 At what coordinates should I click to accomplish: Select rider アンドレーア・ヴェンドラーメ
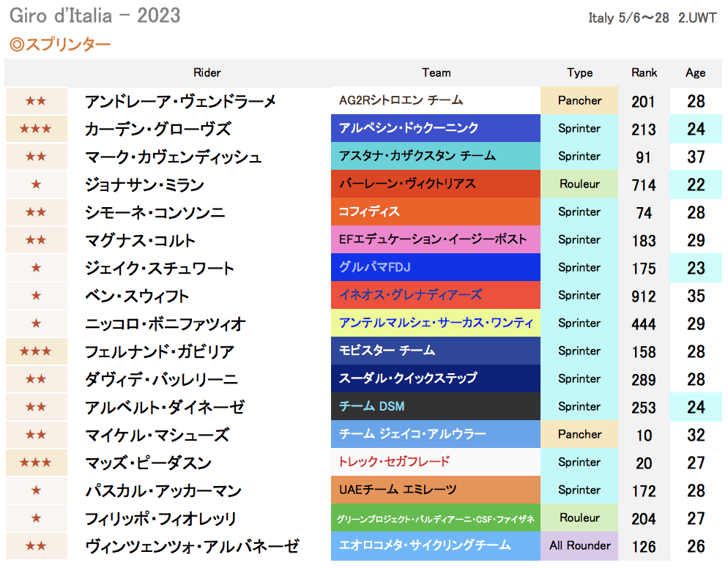pyautogui.click(x=181, y=101)
